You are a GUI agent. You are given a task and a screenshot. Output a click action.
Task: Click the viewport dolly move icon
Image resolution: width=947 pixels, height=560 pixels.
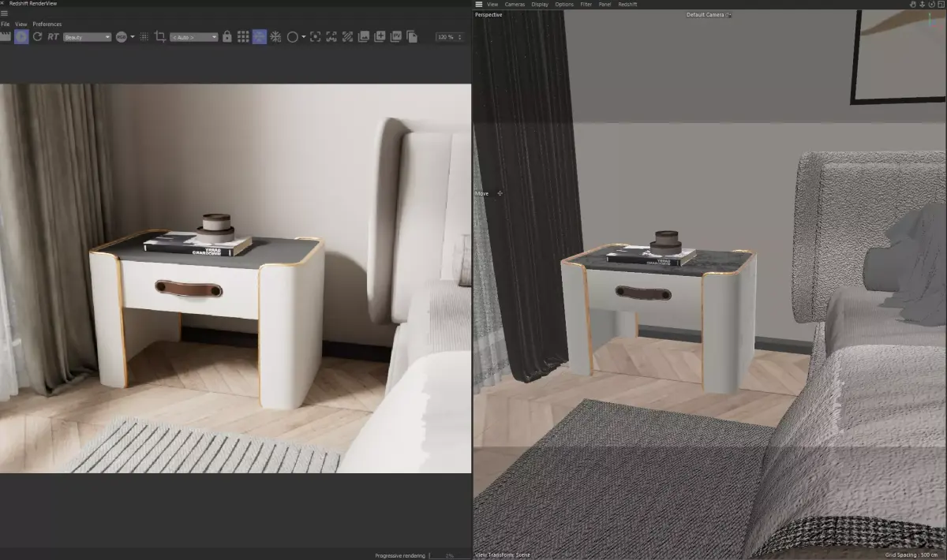[x=922, y=4]
